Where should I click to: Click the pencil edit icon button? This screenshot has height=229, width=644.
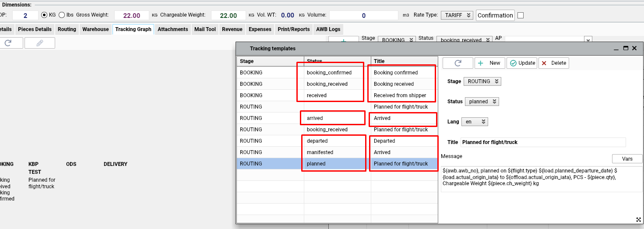click(x=39, y=43)
